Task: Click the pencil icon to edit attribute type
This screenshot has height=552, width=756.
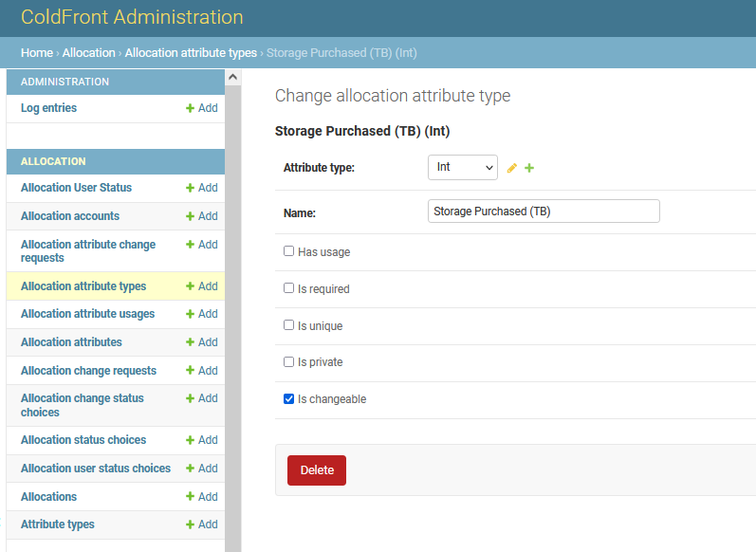Action: click(x=512, y=168)
